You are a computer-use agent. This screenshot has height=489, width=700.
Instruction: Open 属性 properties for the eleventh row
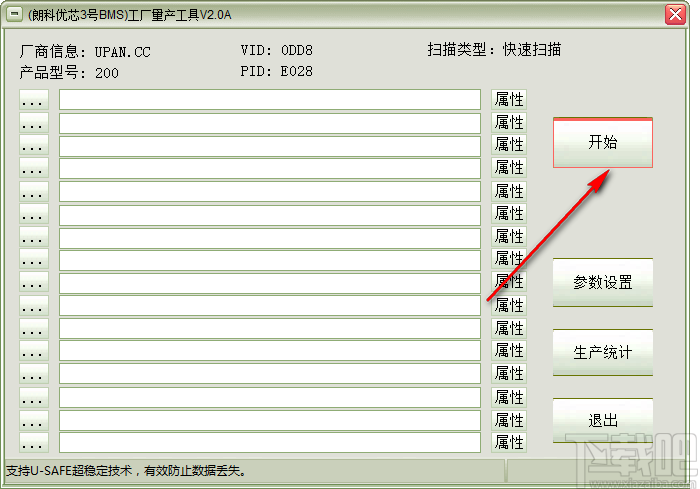click(x=509, y=328)
